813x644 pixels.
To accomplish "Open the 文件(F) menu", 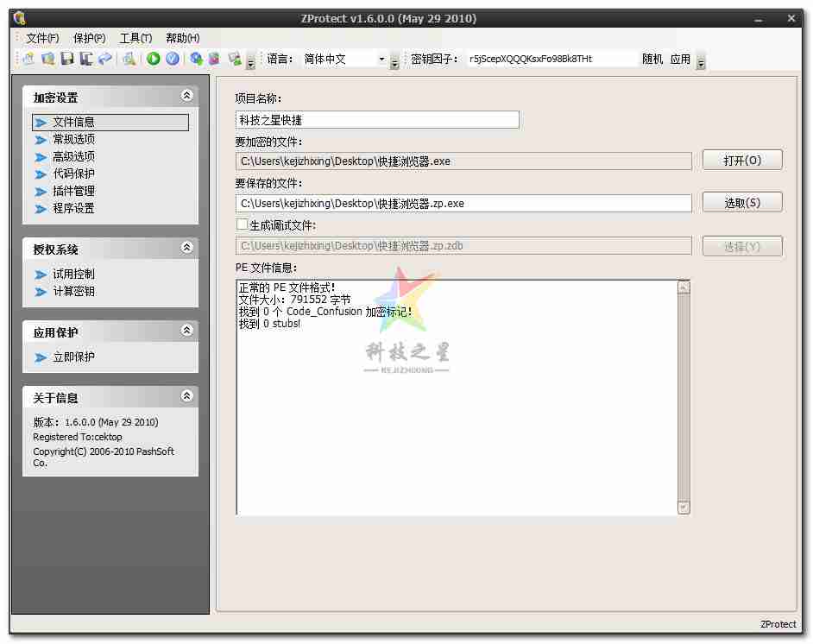I will [x=42, y=38].
